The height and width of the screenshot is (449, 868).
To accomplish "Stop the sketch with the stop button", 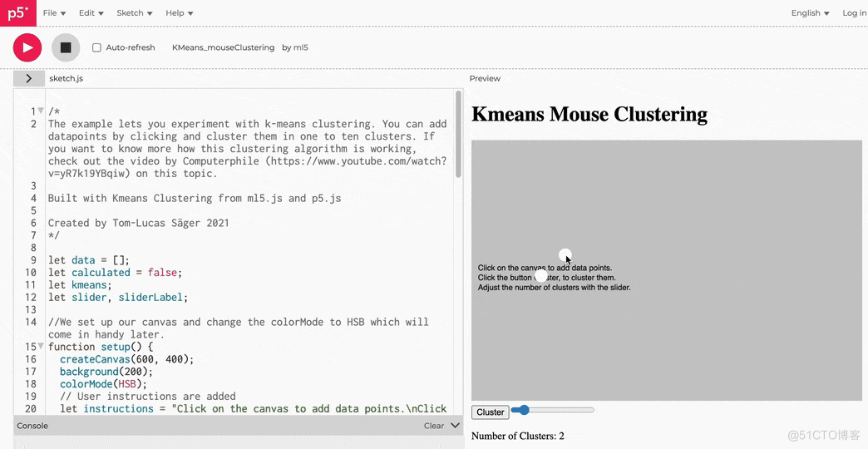I will (66, 47).
